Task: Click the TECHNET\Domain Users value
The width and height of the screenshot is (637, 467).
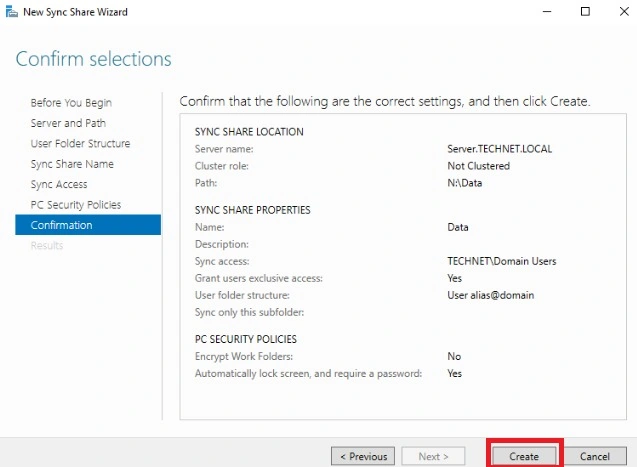Action: point(502,261)
